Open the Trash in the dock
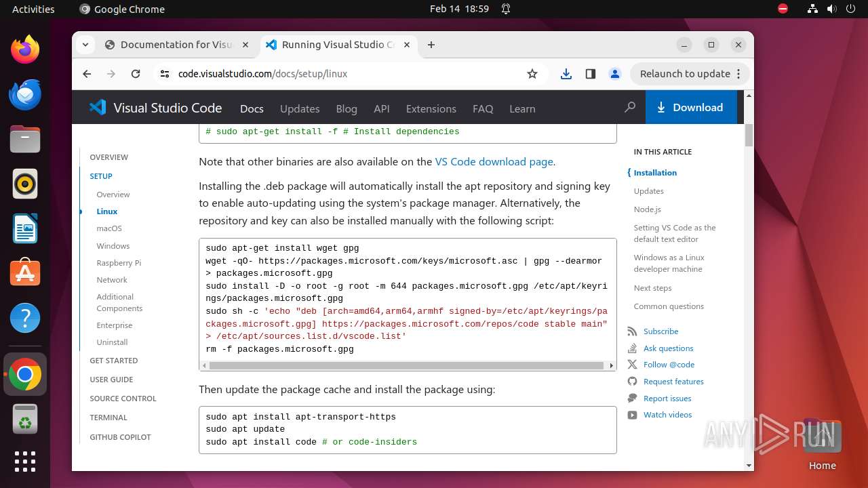 tap(25, 419)
